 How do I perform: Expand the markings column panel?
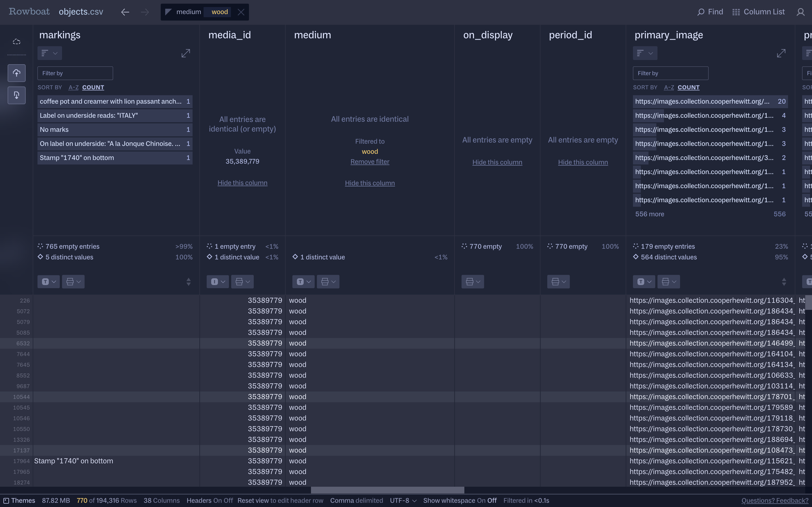[186, 53]
